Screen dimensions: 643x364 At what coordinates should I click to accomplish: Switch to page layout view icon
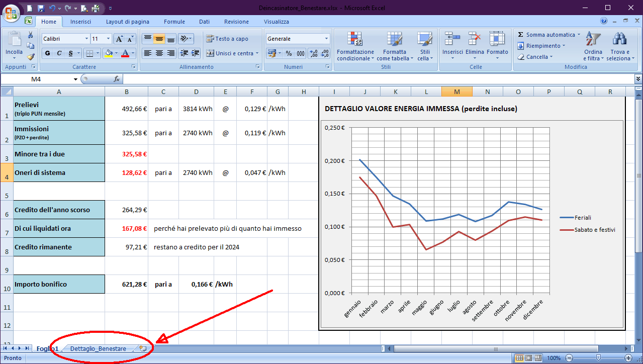(x=528, y=358)
